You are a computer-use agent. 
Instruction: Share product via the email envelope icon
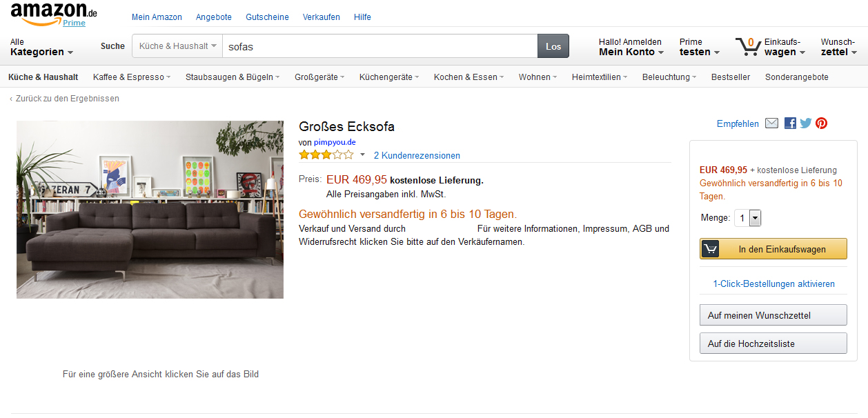[x=771, y=123]
